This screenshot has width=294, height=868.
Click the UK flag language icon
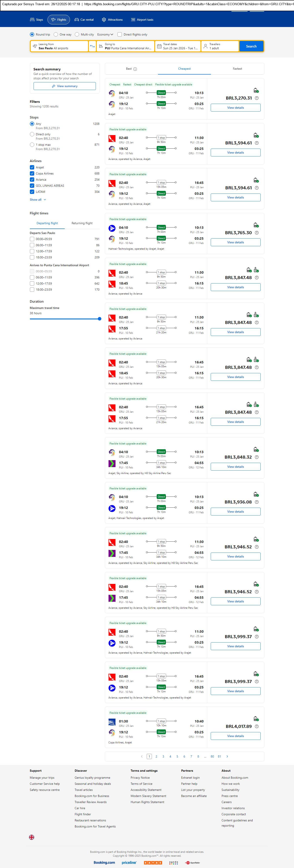tap(32, 837)
